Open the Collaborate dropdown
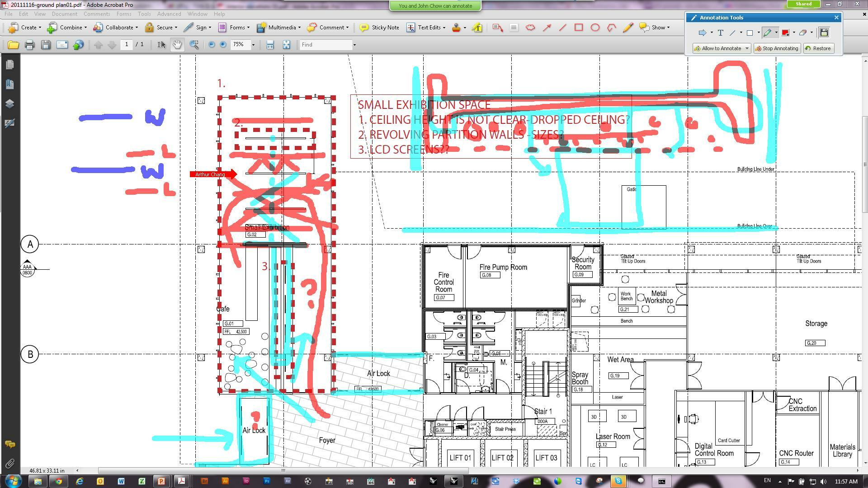 pos(116,28)
